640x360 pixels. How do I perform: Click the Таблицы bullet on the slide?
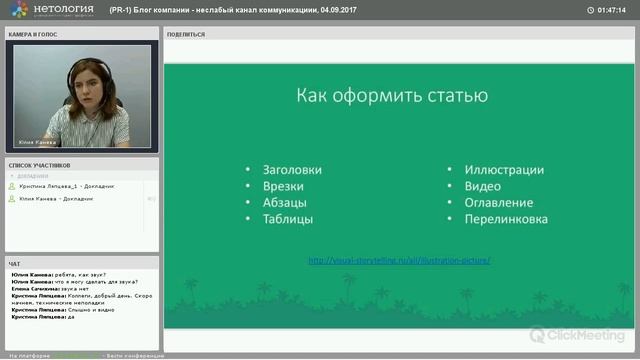point(288,219)
